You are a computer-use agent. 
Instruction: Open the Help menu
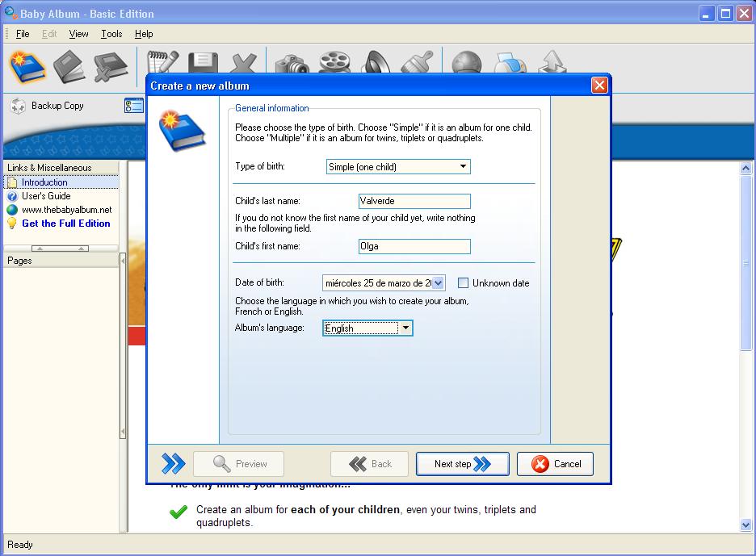pyautogui.click(x=144, y=34)
